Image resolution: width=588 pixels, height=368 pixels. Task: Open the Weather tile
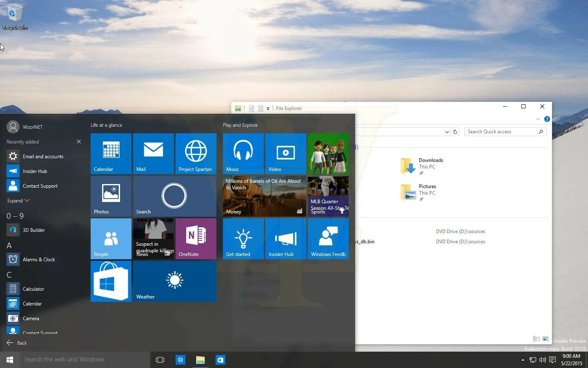(174, 281)
